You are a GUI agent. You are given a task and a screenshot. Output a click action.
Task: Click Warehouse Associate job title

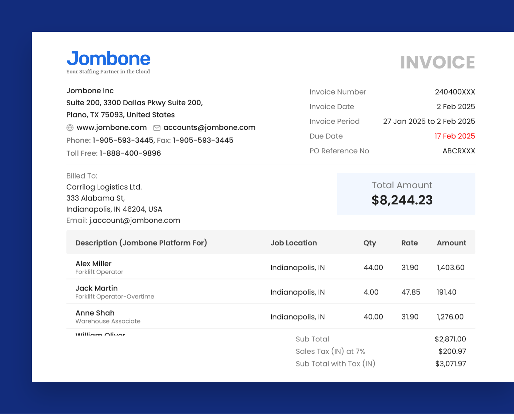[108, 321]
